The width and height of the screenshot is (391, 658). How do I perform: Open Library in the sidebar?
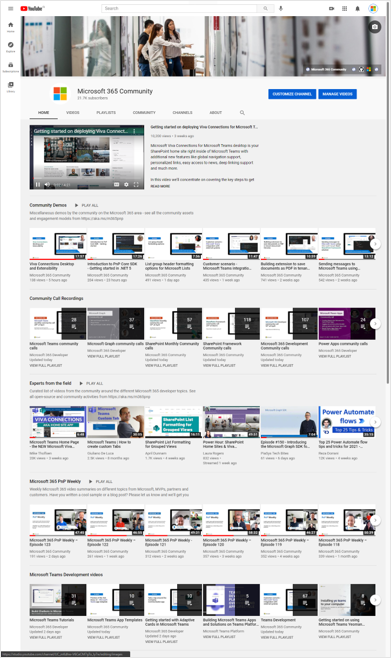pos(10,87)
